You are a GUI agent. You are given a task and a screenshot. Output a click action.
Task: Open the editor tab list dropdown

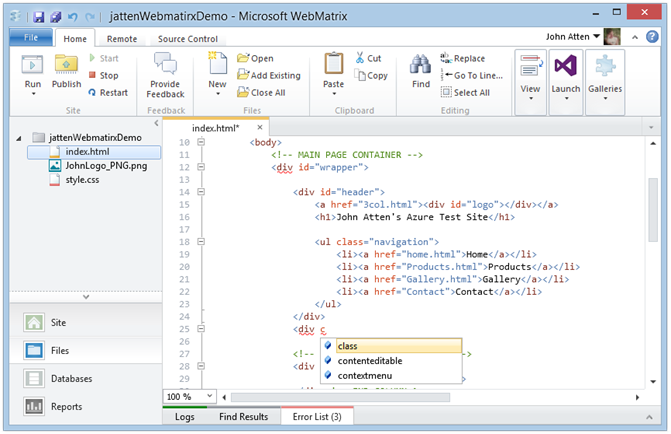pyautogui.click(x=651, y=128)
